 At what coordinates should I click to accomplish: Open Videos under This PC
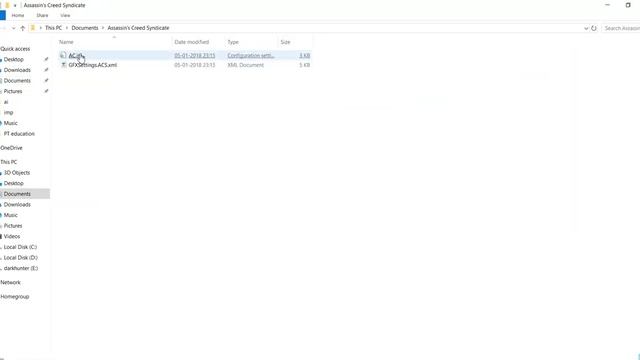click(12, 236)
